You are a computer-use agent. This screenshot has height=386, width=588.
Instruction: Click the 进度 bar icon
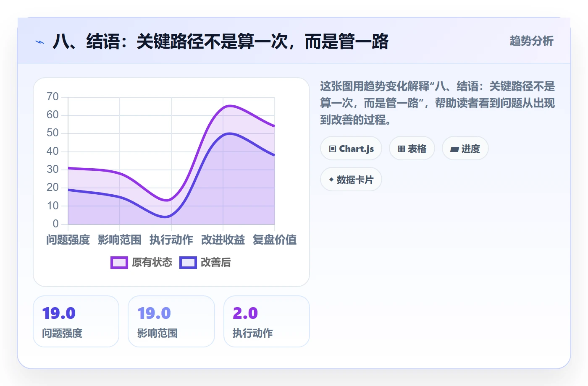(454, 149)
